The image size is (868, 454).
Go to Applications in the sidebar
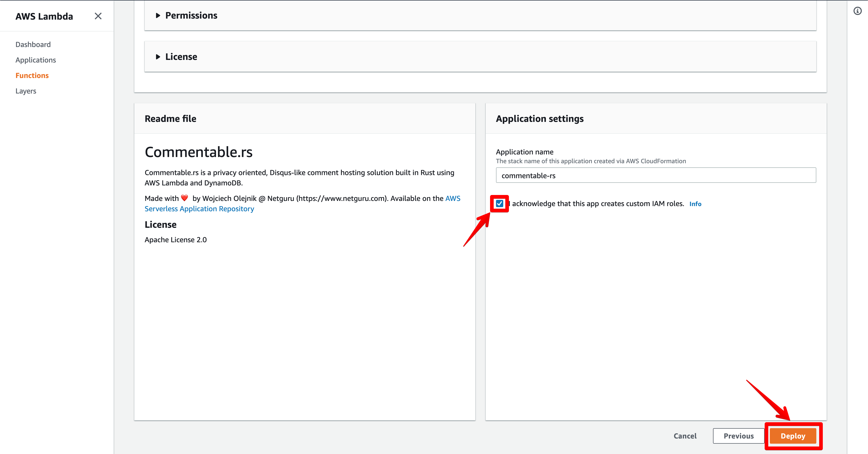pos(36,60)
